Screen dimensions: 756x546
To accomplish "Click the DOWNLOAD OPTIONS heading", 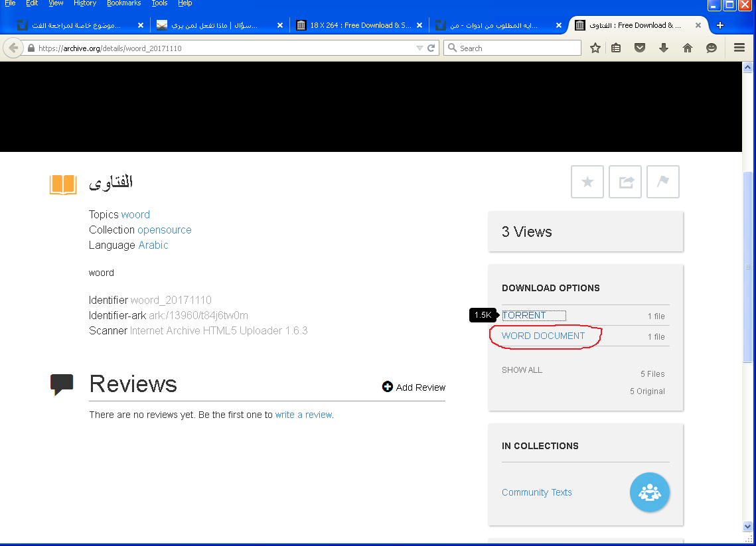I will [x=551, y=288].
